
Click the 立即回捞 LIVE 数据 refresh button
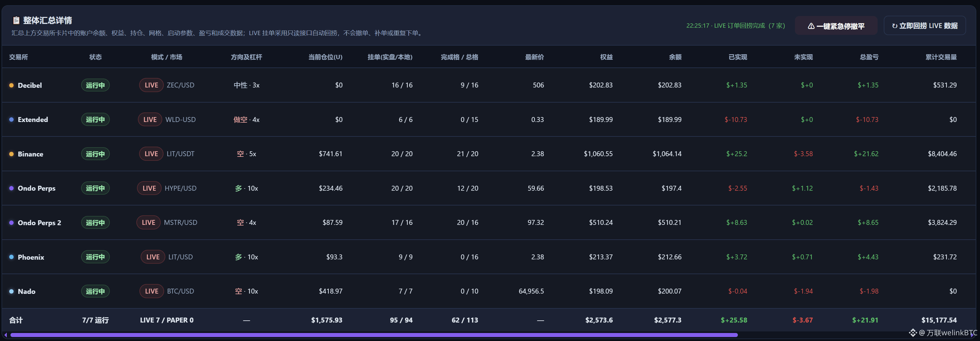pyautogui.click(x=924, y=26)
